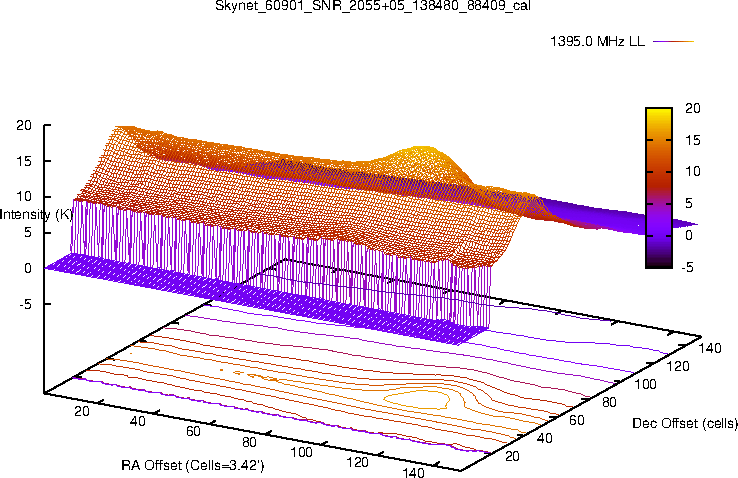The height and width of the screenshot is (478, 738).
Task: Click tick value 10 on the Intensity axis
Action: 24,197
